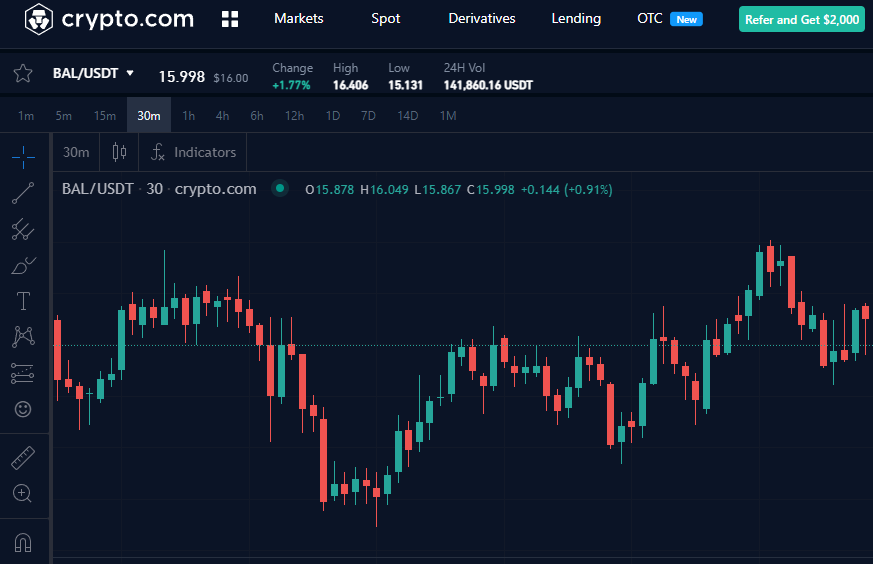Click the High value 16.406

(350, 85)
